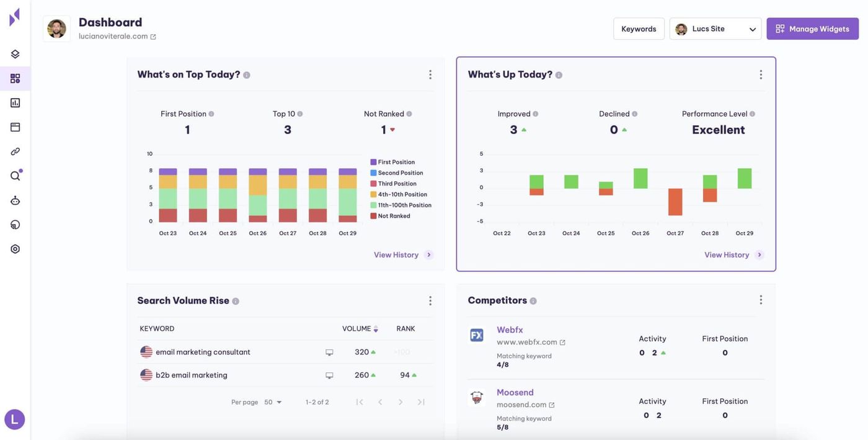Open the link (backlinks) icon in the sidebar
The image size is (868, 440).
point(15,151)
